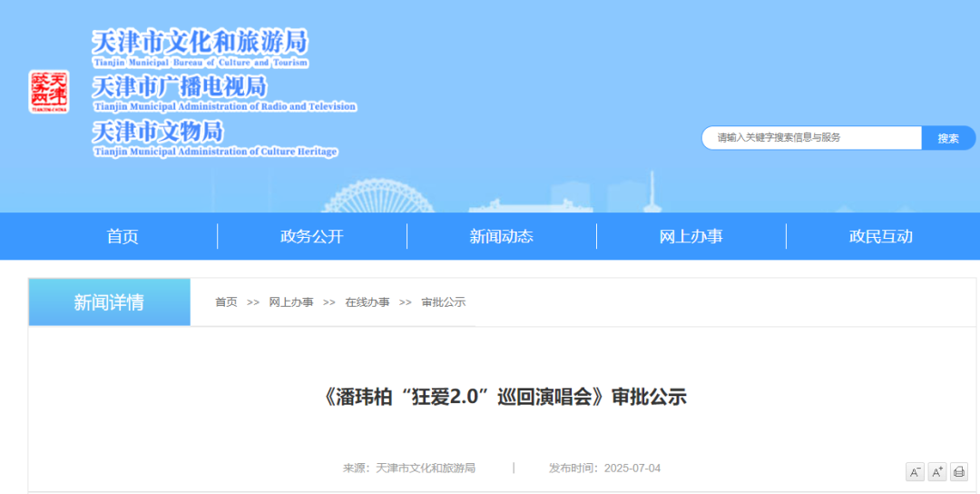
Task: Click the 搜索 search button
Action: [948, 138]
